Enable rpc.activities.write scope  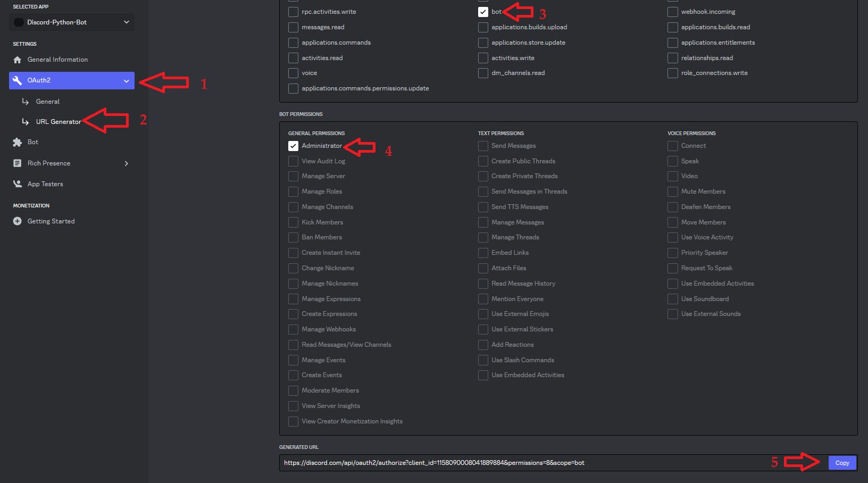[x=293, y=12]
